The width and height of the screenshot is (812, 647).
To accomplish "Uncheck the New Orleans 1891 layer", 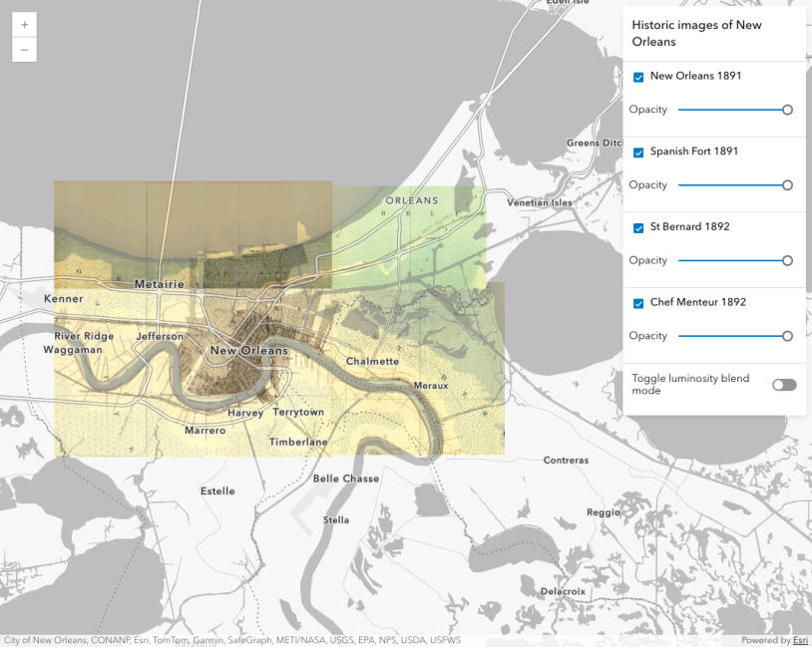I will tap(638, 76).
